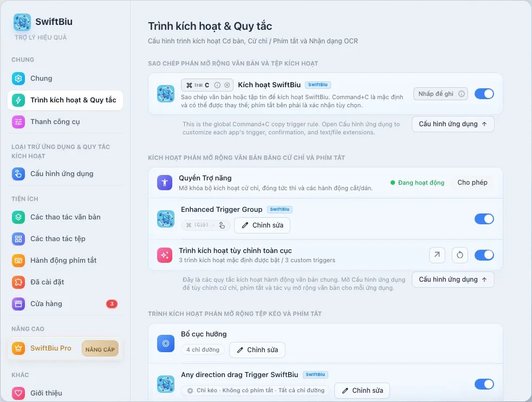Go to the Các thao tác văn bản page

65,217
